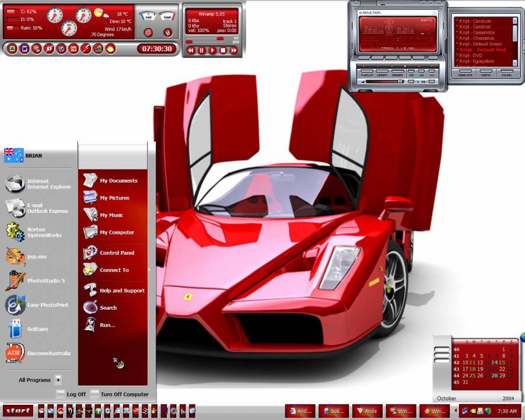Open the mail @ button in widget

click(x=148, y=33)
